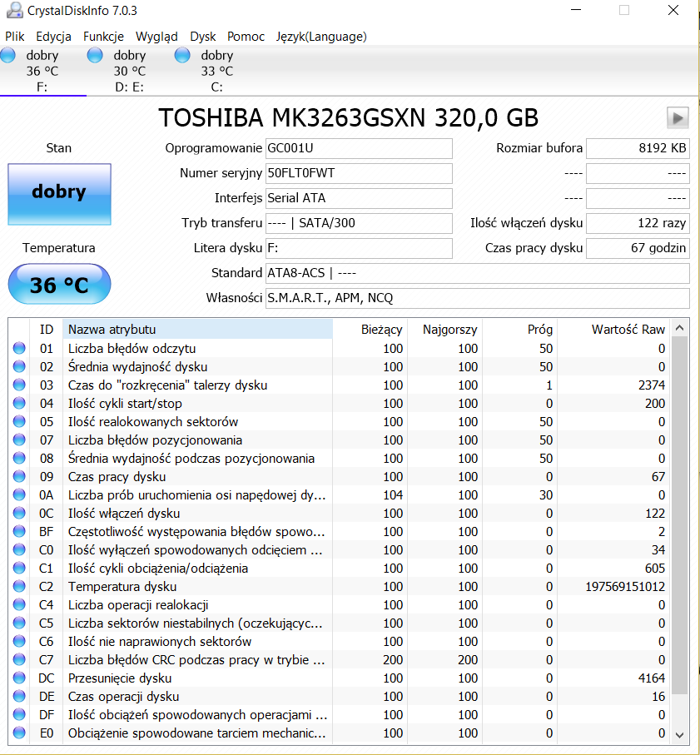Click the transfer mode field SATA/300
The width and height of the screenshot is (700, 755).
coord(359,223)
